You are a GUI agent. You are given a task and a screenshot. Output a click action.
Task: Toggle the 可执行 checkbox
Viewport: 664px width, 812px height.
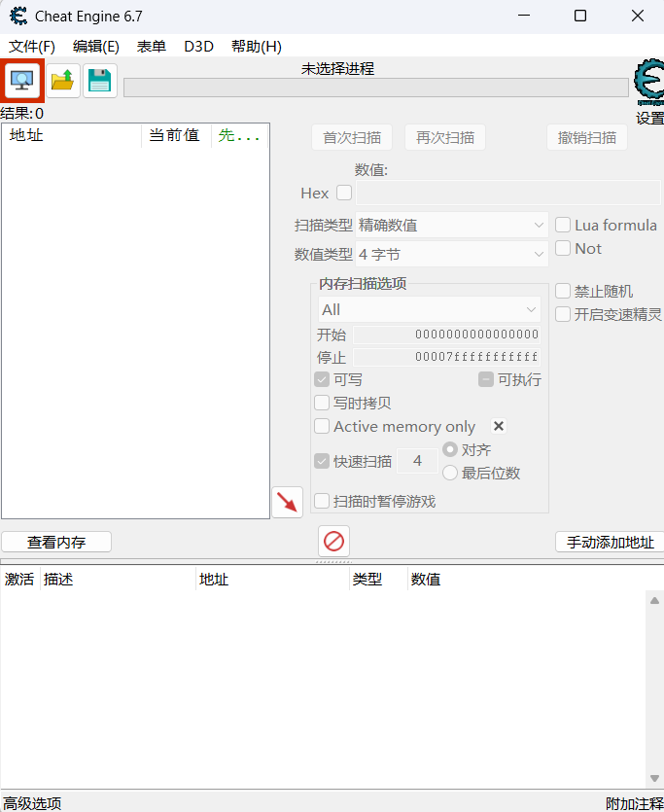click(x=485, y=379)
